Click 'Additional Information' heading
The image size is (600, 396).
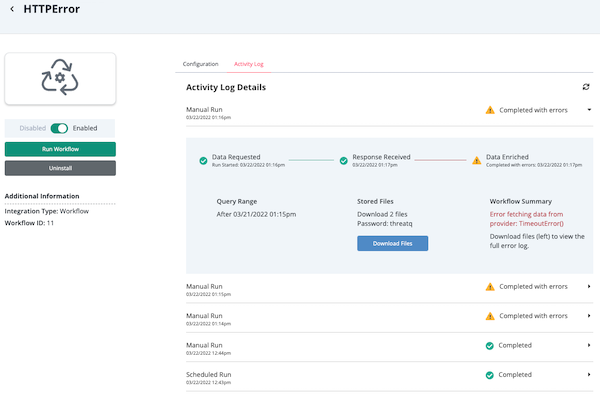point(42,196)
